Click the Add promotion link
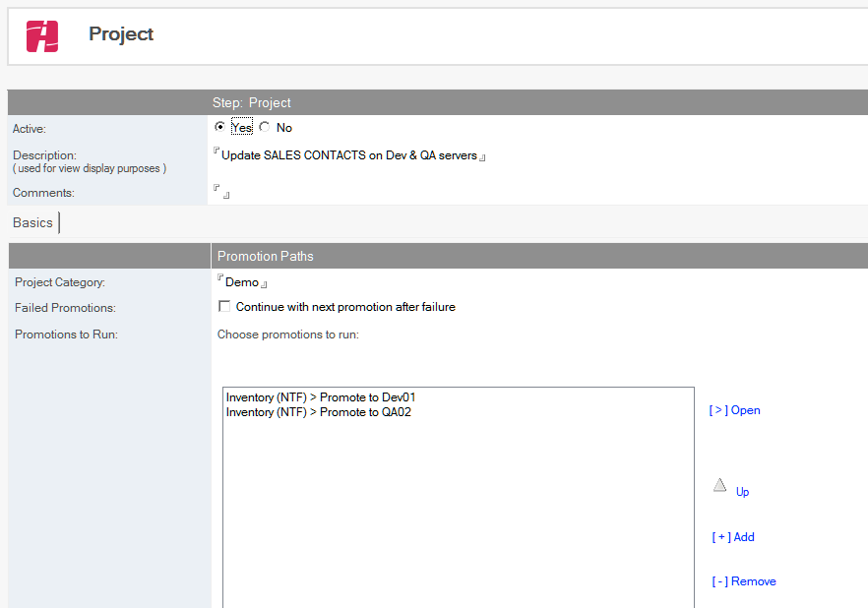The width and height of the screenshot is (868, 608). click(733, 536)
